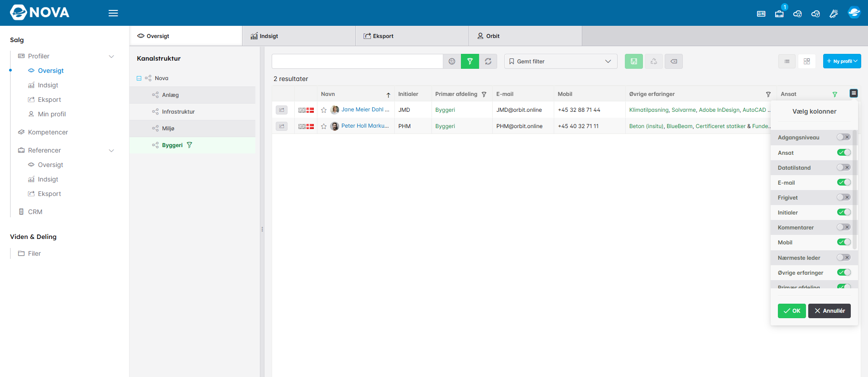Click filter funnel on Øvrige erfaringer column
Image resolution: width=868 pixels, height=377 pixels.
768,94
